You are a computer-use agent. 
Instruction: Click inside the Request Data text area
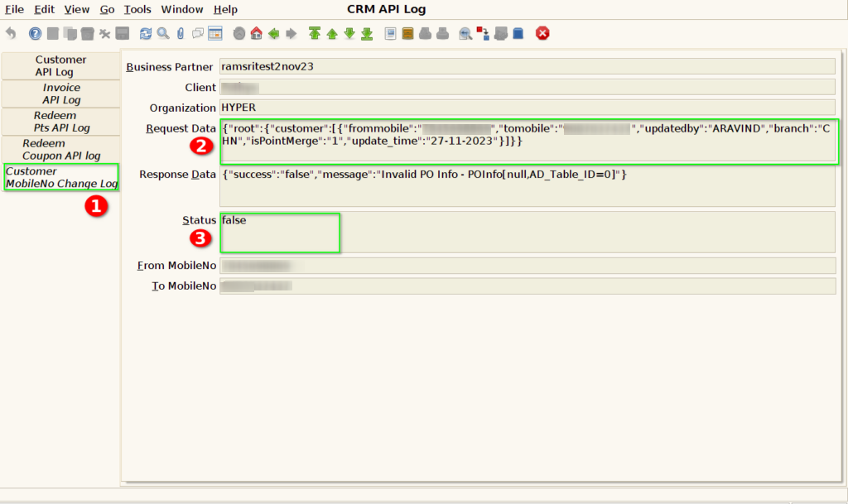[528, 142]
